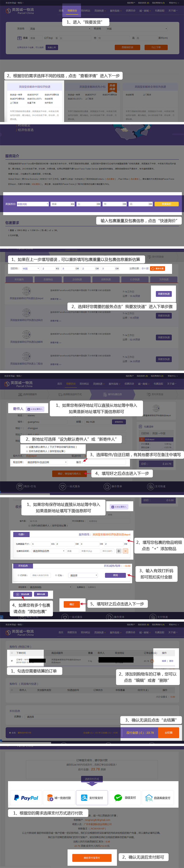This screenshot has height=868, width=184.
Task: Choose the PayPal payment option
Action: tap(26, 798)
